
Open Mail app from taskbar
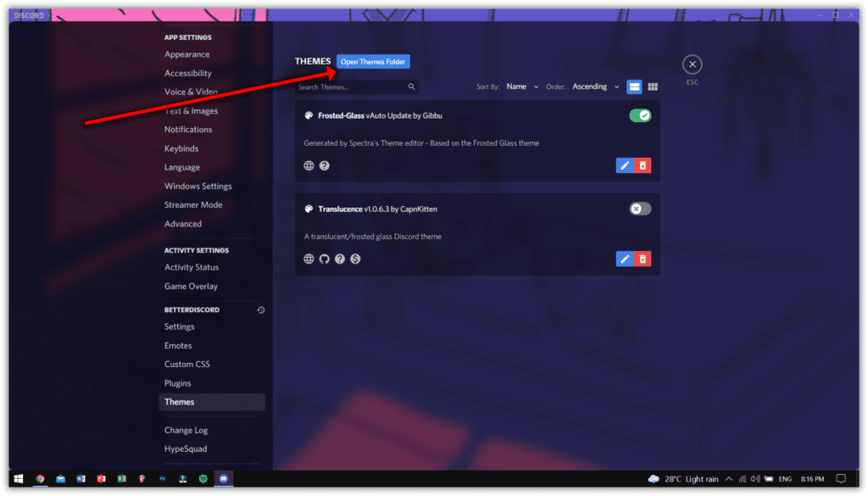pyautogui.click(x=60, y=479)
